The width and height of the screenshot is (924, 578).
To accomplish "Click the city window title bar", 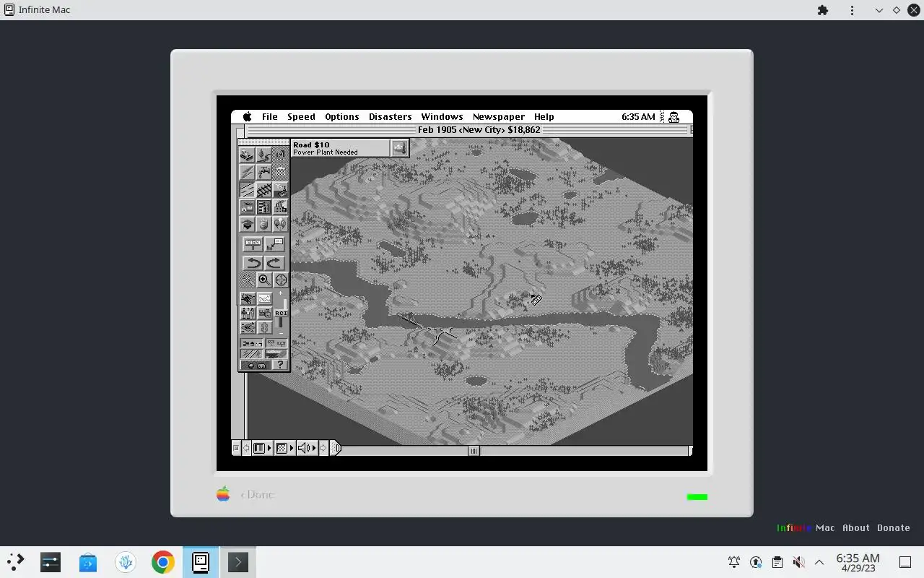I will click(x=468, y=130).
